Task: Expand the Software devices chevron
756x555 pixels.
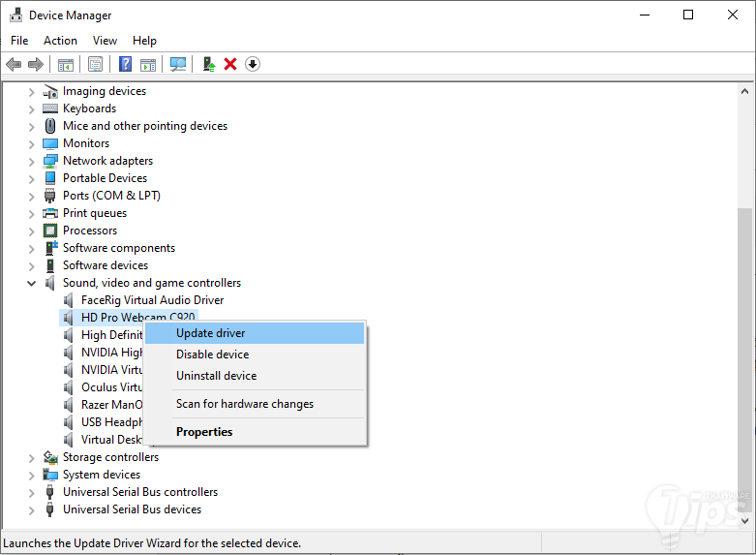Action: pos(31,266)
